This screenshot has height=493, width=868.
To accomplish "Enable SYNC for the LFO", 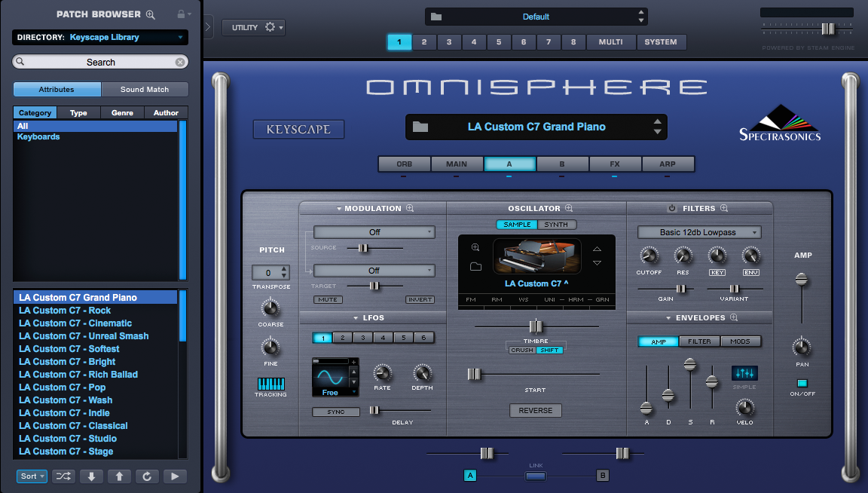I will point(336,412).
